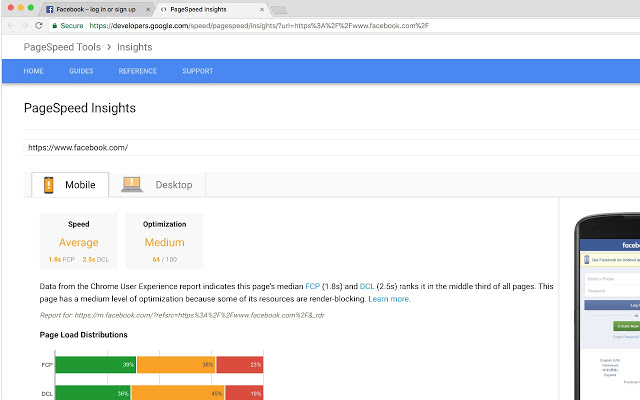
Task: Click the breadcrumb chevron separator
Action: (109, 47)
